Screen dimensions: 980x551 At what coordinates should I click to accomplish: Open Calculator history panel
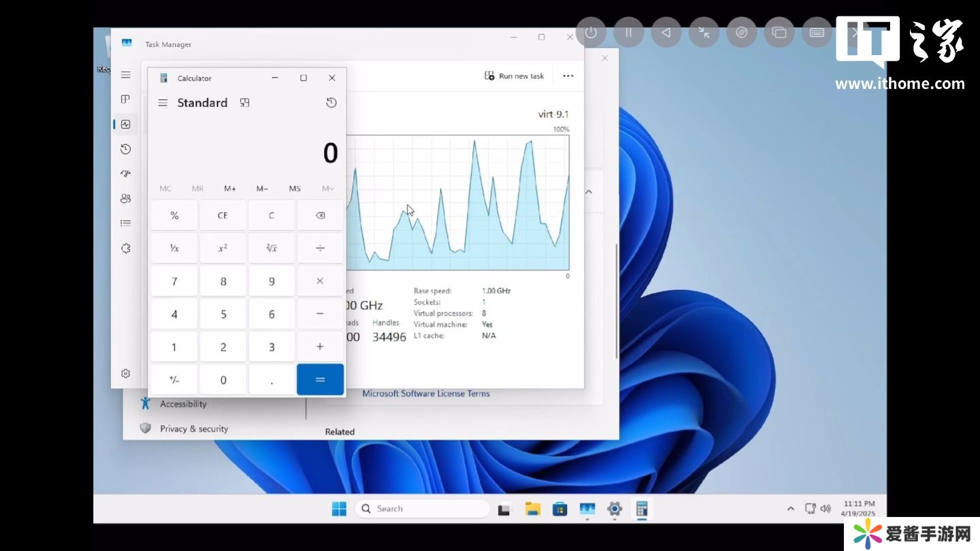click(331, 103)
